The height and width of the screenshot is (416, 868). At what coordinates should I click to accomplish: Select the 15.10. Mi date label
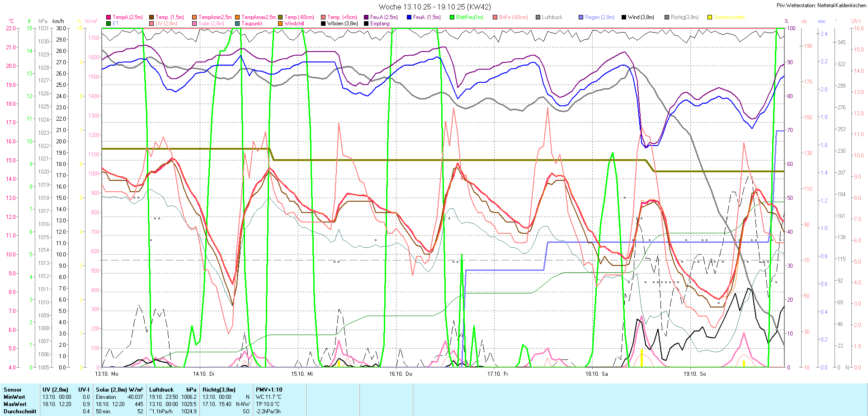coord(302,374)
